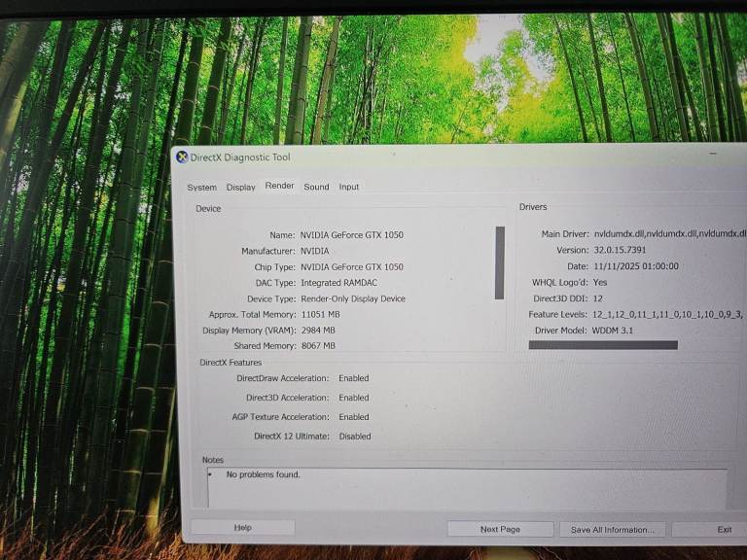Click the Approx. Total Memory '11051 MB'
This screenshot has height=560, width=747.
321,314
